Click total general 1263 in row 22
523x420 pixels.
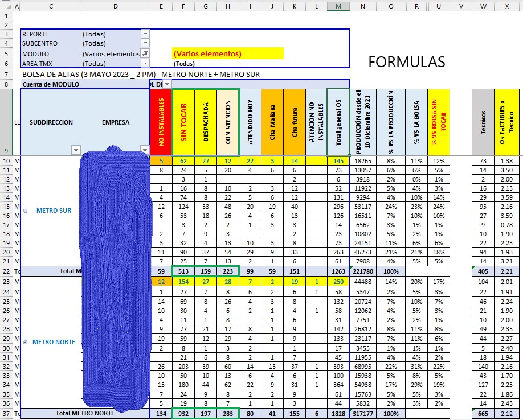pos(338,271)
